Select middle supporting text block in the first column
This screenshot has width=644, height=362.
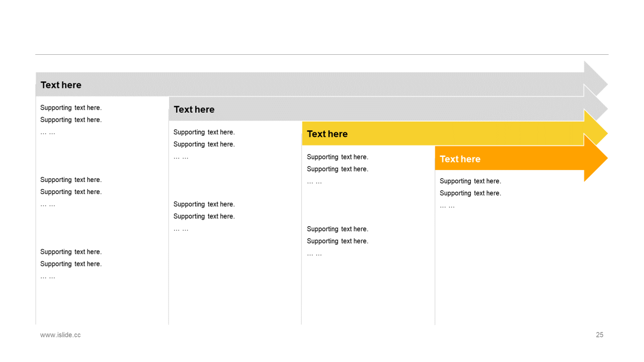point(71,192)
